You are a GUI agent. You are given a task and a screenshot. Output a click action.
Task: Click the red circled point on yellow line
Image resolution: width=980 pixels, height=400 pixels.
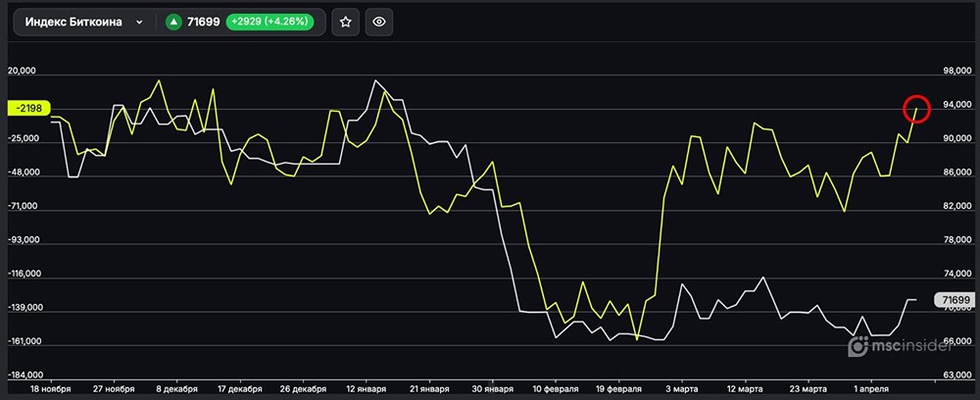tap(916, 108)
